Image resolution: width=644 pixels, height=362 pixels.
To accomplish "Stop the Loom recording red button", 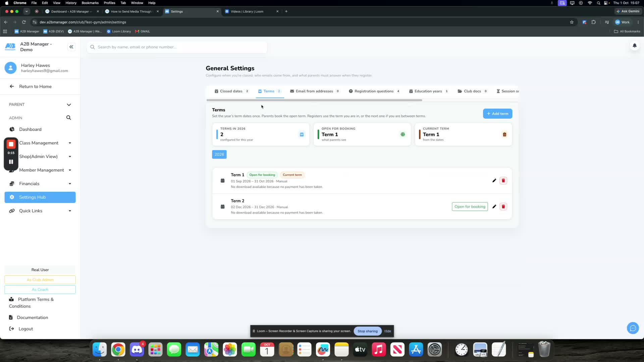I will click(11, 144).
